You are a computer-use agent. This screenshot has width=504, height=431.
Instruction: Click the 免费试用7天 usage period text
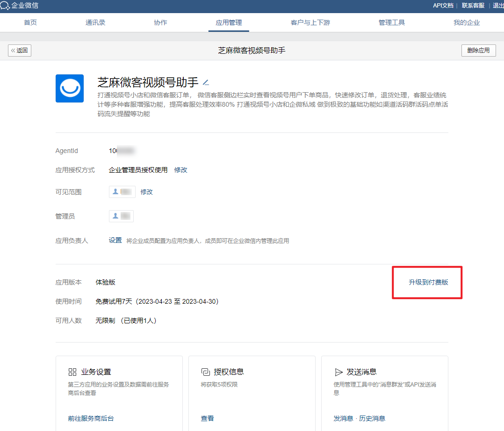pos(157,301)
